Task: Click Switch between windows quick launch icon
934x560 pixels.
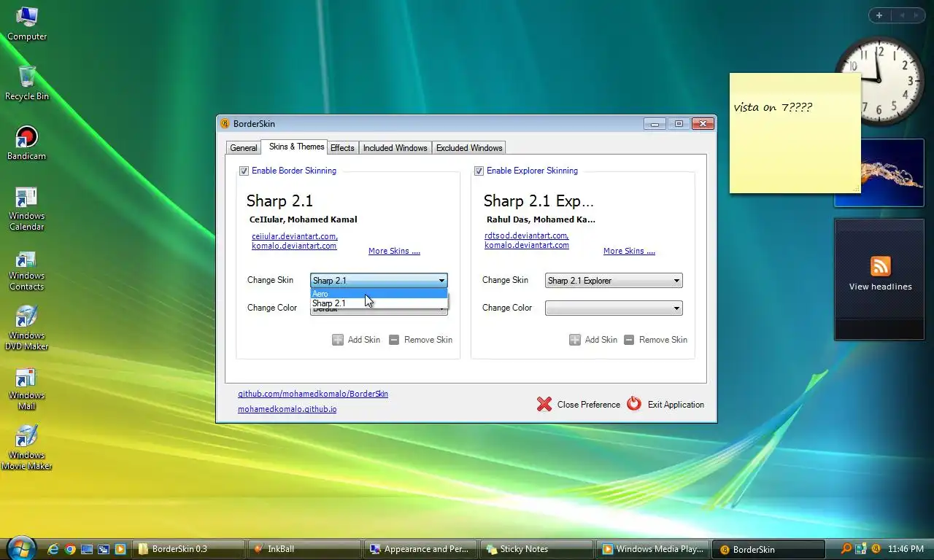Action: point(104,549)
